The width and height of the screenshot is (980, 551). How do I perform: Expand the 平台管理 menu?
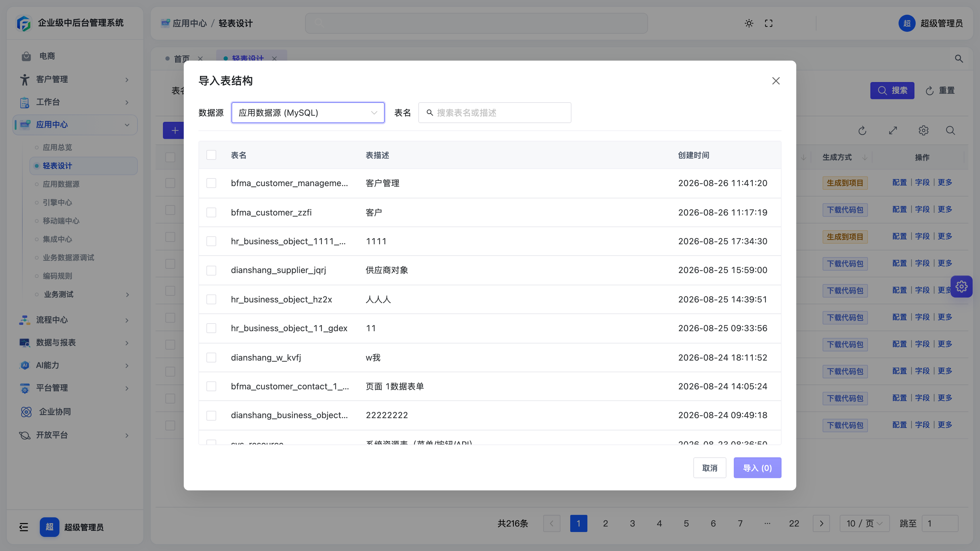(75, 388)
